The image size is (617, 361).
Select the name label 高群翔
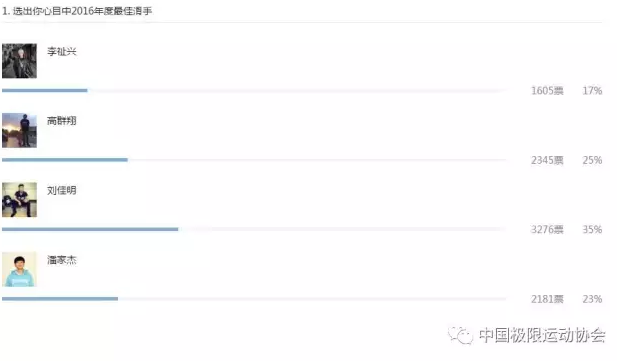click(62, 121)
